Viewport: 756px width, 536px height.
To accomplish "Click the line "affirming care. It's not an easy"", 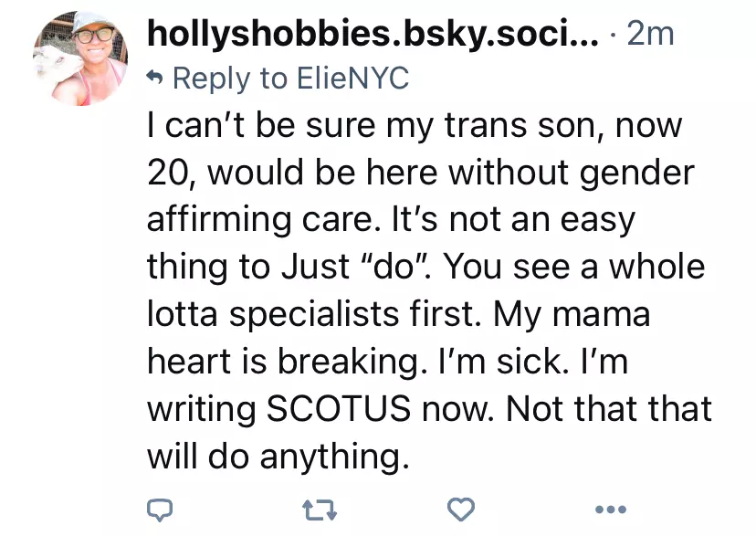I will click(x=391, y=220).
